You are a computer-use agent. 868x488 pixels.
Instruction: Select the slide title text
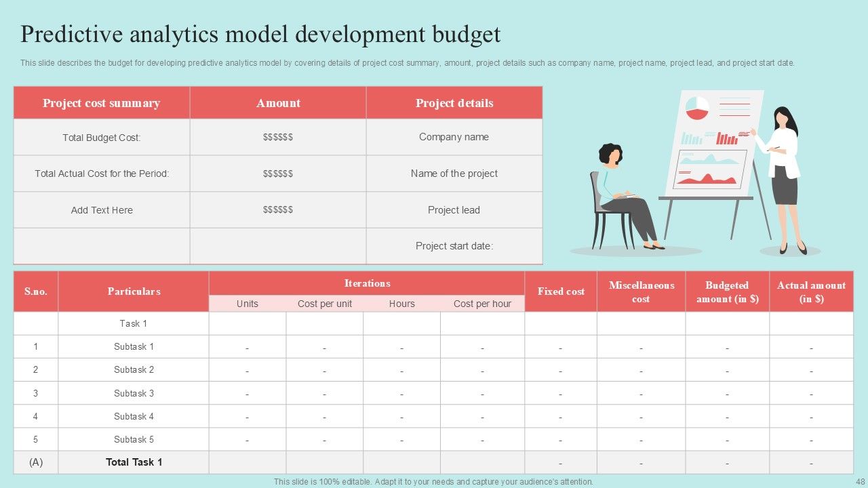[260, 34]
